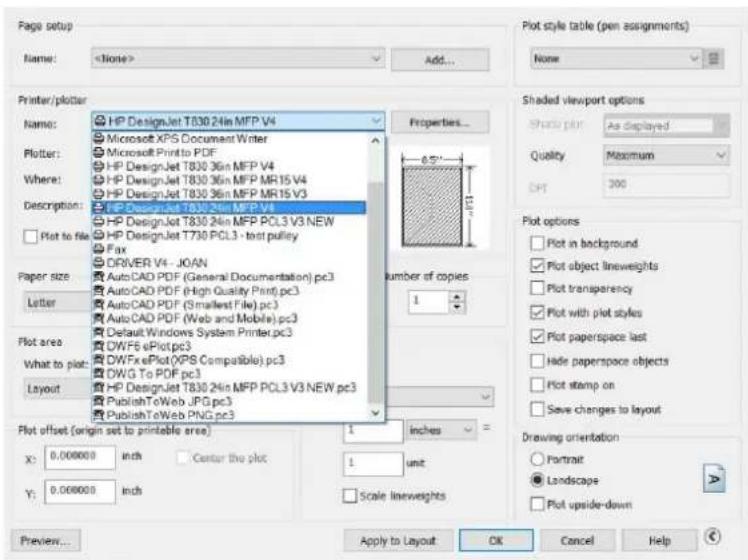Toggle Plot paperspace last checkbox
This screenshot has height=560, width=748.
[x=537, y=337]
